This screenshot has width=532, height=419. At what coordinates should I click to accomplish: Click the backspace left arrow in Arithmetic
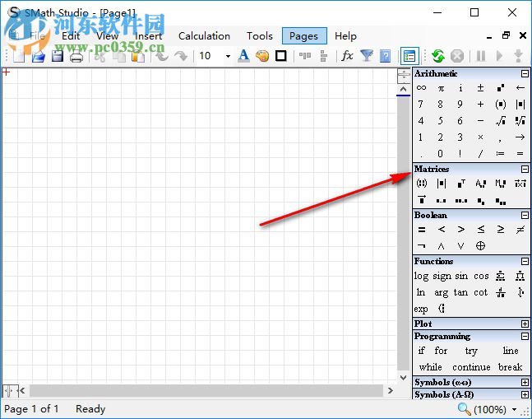pos(520,87)
